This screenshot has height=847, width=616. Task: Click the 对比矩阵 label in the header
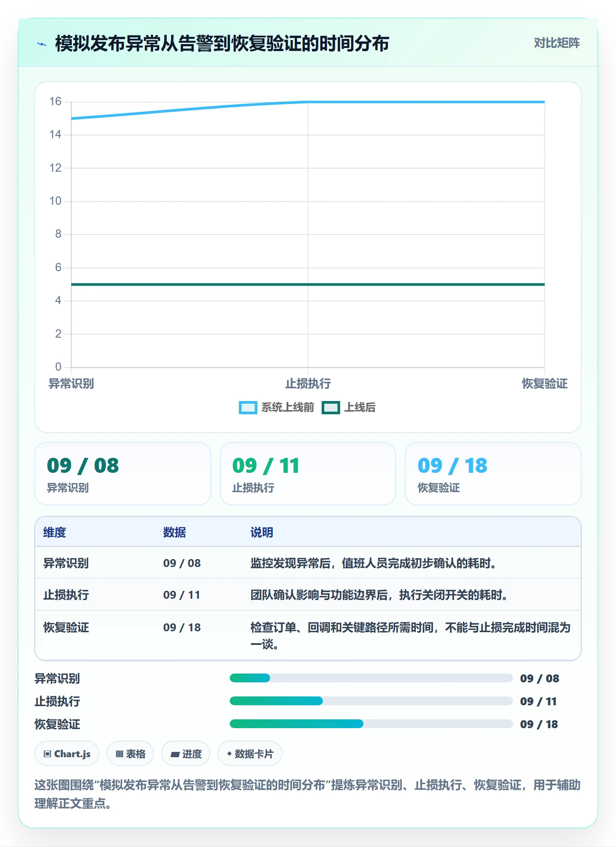coord(557,43)
